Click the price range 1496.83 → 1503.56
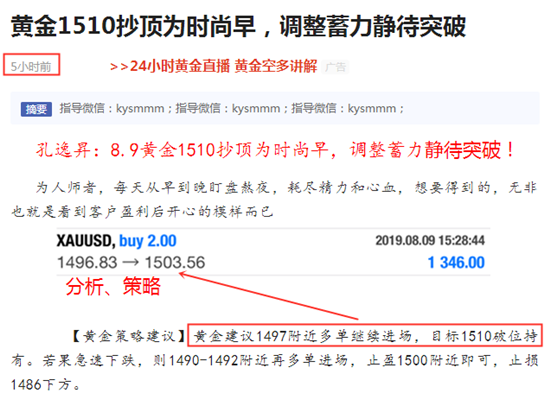 click(131, 263)
